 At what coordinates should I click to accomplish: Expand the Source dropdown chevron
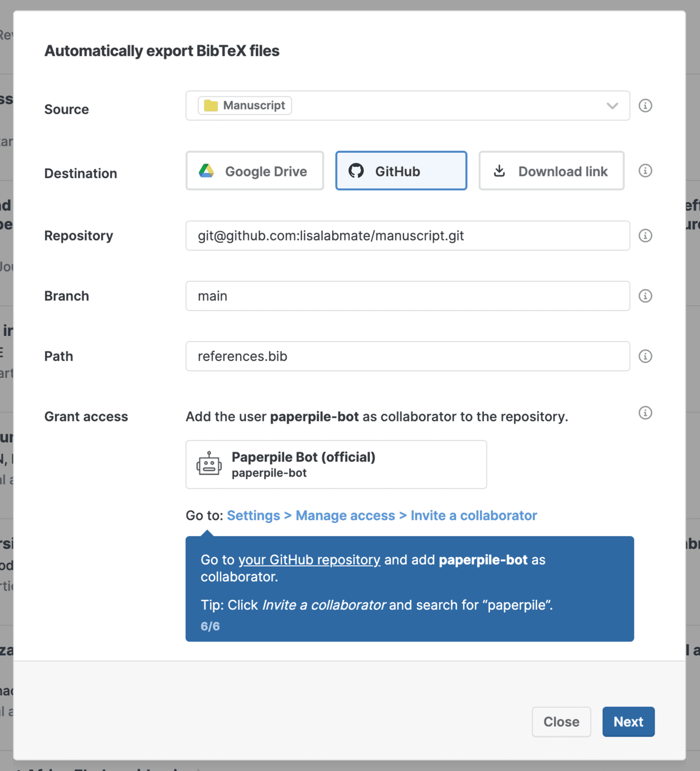612,106
